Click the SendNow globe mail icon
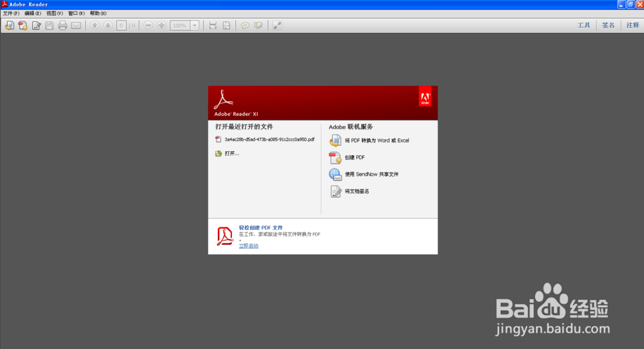 [x=335, y=174]
